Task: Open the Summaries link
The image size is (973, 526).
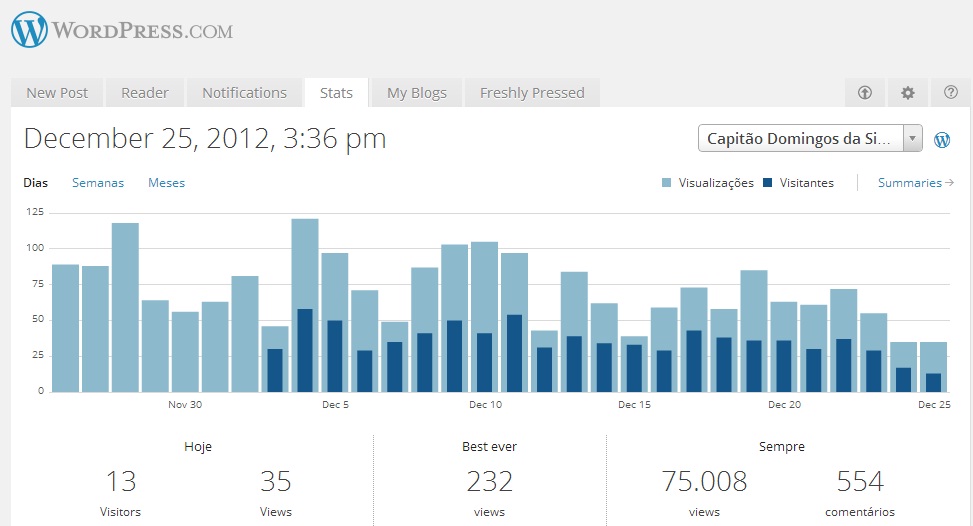Action: pos(909,183)
